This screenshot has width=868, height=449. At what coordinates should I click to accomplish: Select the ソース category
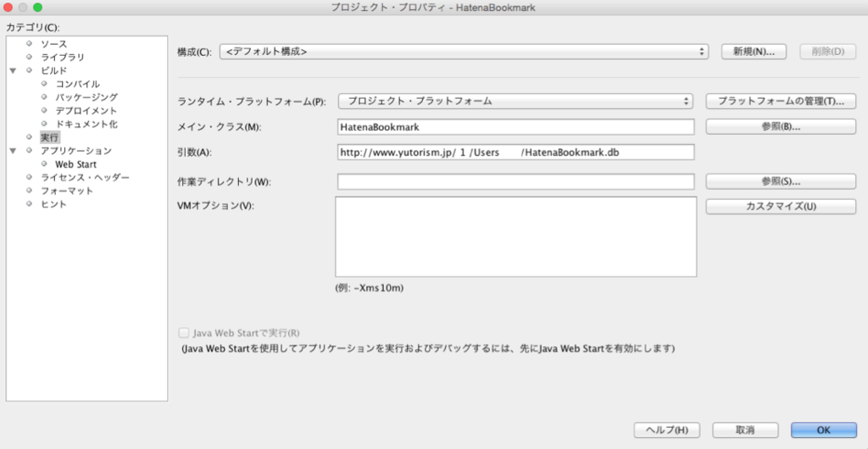click(53, 44)
